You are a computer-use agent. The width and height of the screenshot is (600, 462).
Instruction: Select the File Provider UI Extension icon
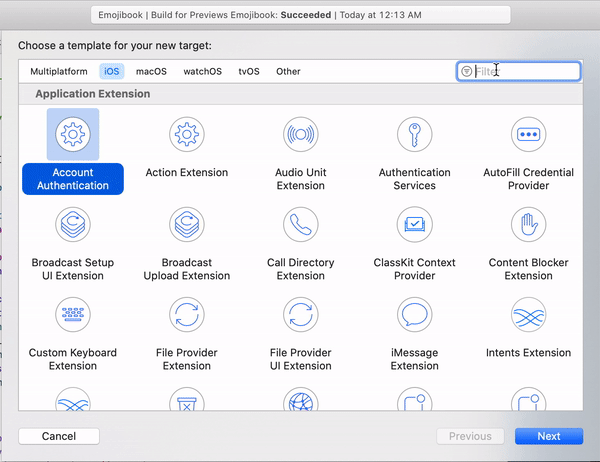pos(301,315)
